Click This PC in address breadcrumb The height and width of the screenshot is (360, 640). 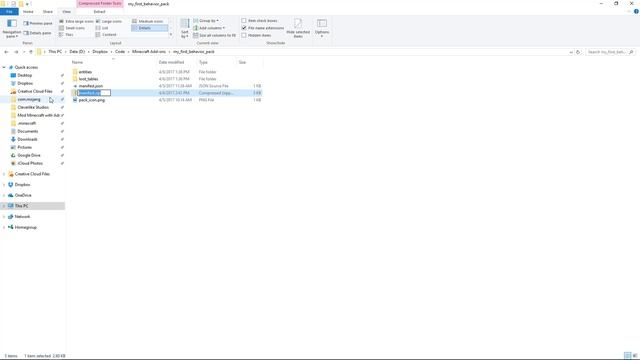point(55,52)
